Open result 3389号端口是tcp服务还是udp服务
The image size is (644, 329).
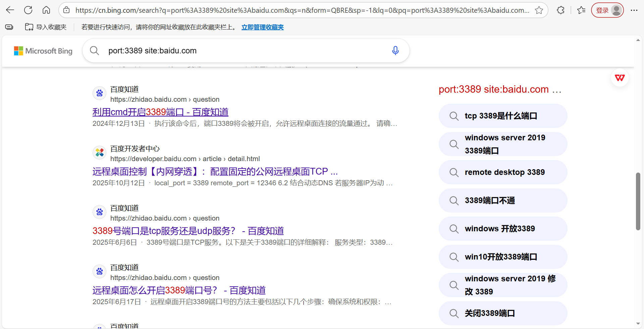point(188,231)
